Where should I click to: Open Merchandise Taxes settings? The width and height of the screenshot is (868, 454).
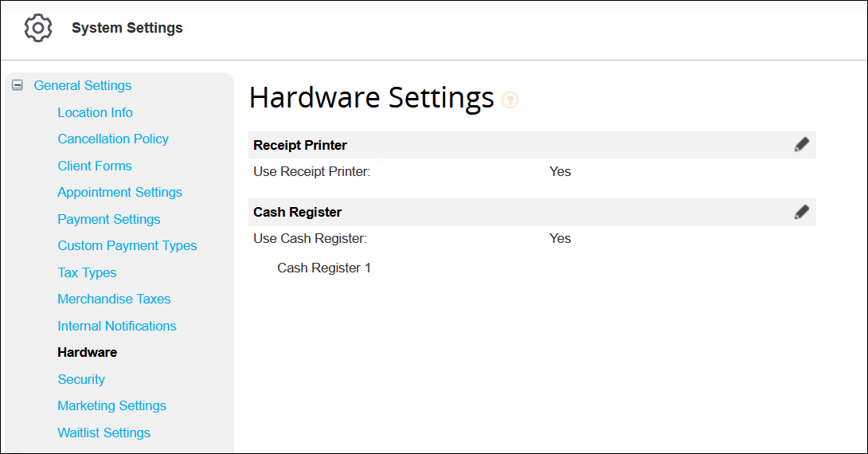(114, 299)
